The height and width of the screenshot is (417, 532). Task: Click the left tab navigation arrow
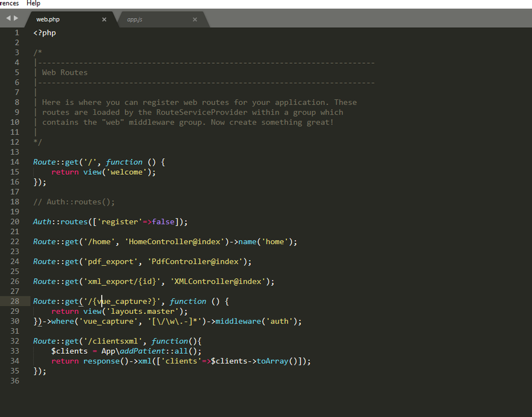[8, 19]
